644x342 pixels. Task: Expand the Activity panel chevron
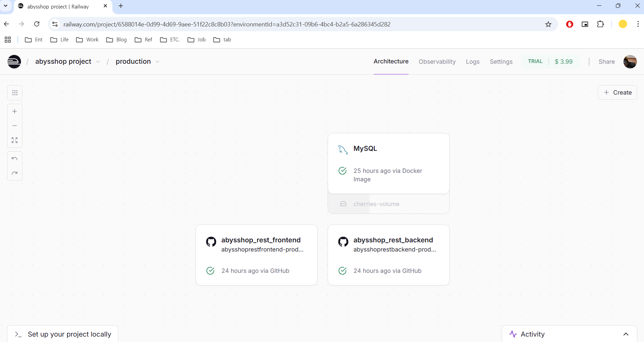626,334
